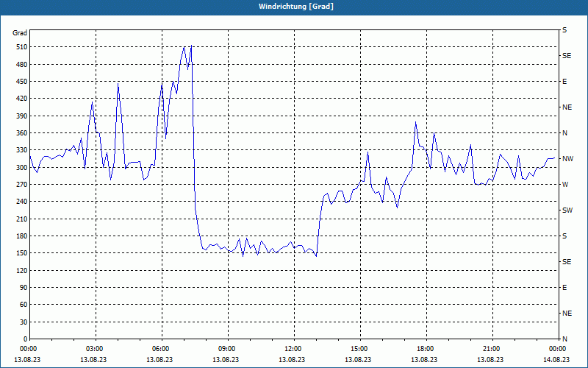Click the NW compass label on right axis
The width and height of the screenshot is (588, 368).
[567, 159]
